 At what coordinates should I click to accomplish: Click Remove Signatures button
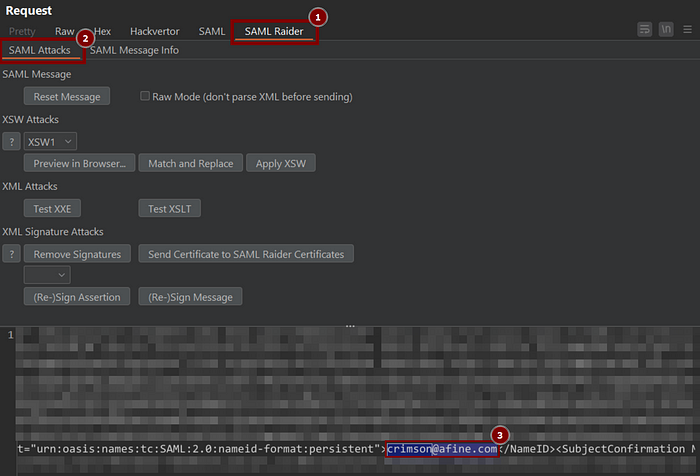[x=77, y=254]
